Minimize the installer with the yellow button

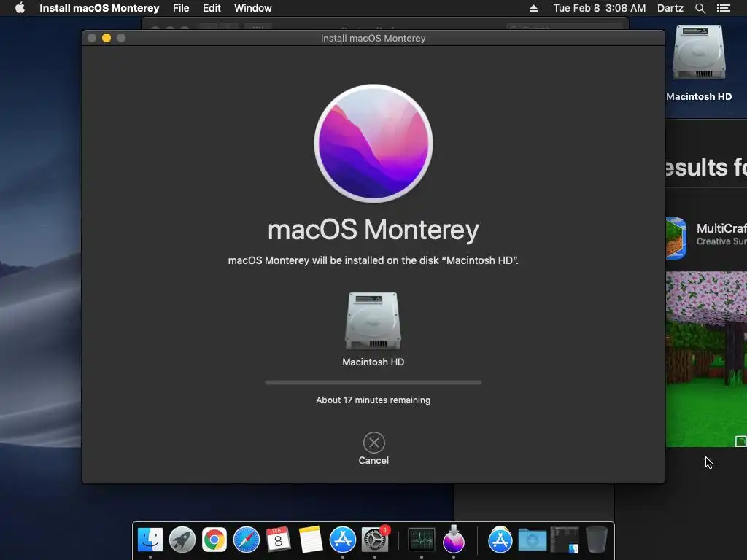click(x=107, y=38)
